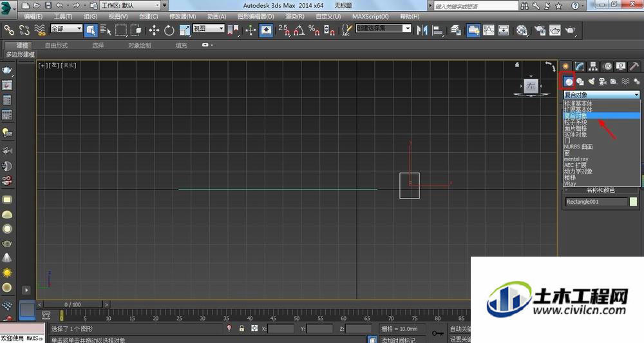Expand the quick access toolbar options arrow

point(165,5)
